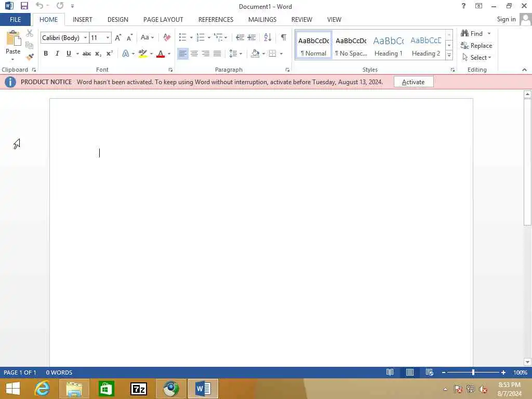
Task: Select the Format Painter brush
Action: coord(30,57)
